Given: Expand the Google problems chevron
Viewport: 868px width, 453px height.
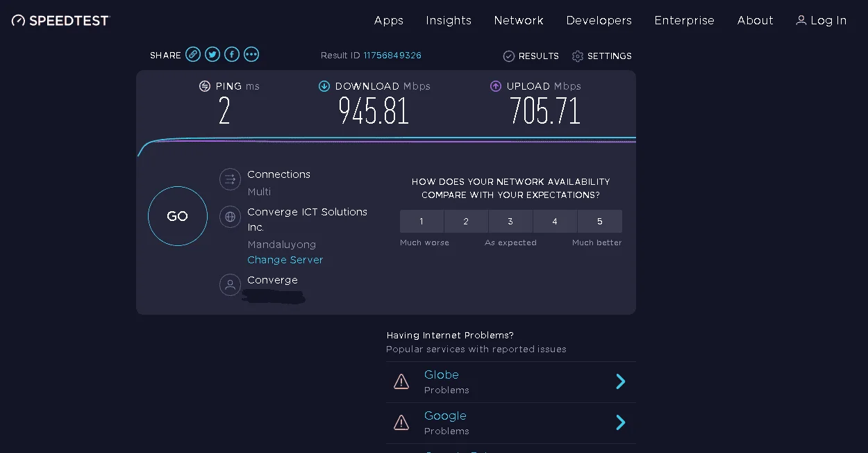Looking at the screenshot, I should point(621,422).
